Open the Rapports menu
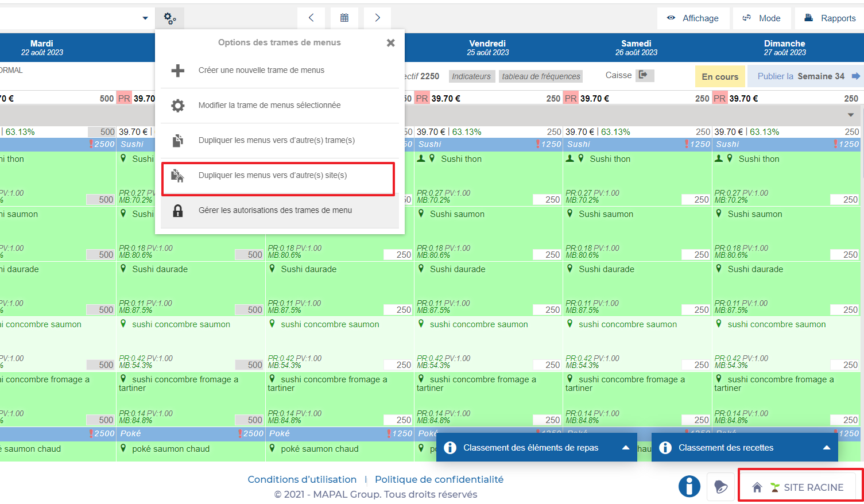This screenshot has height=504, width=864. point(830,18)
